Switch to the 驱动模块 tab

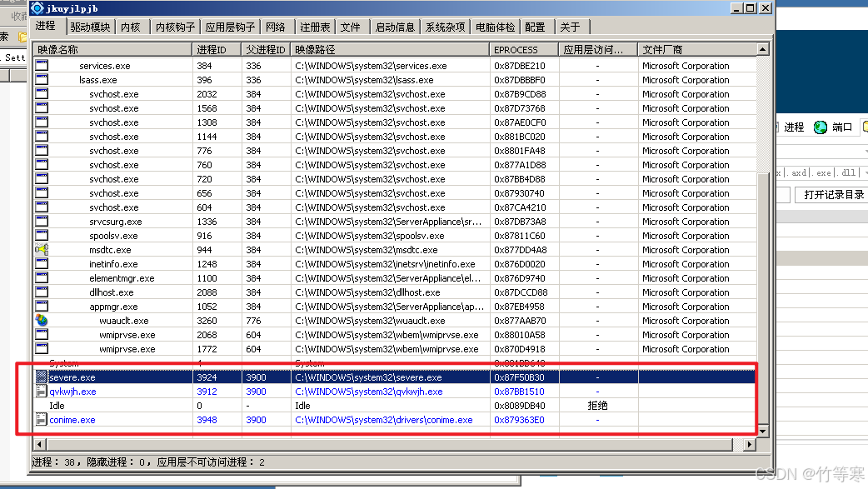tap(90, 27)
